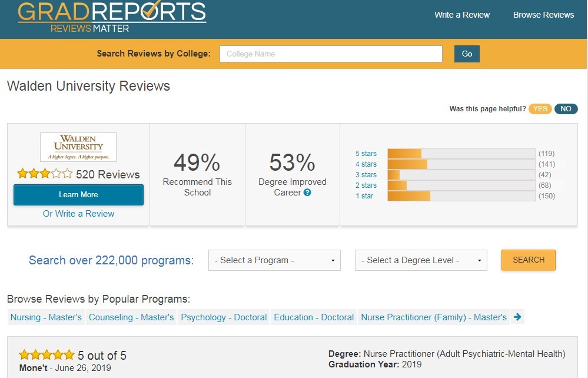Filter reviews by 4 stars

tap(366, 164)
